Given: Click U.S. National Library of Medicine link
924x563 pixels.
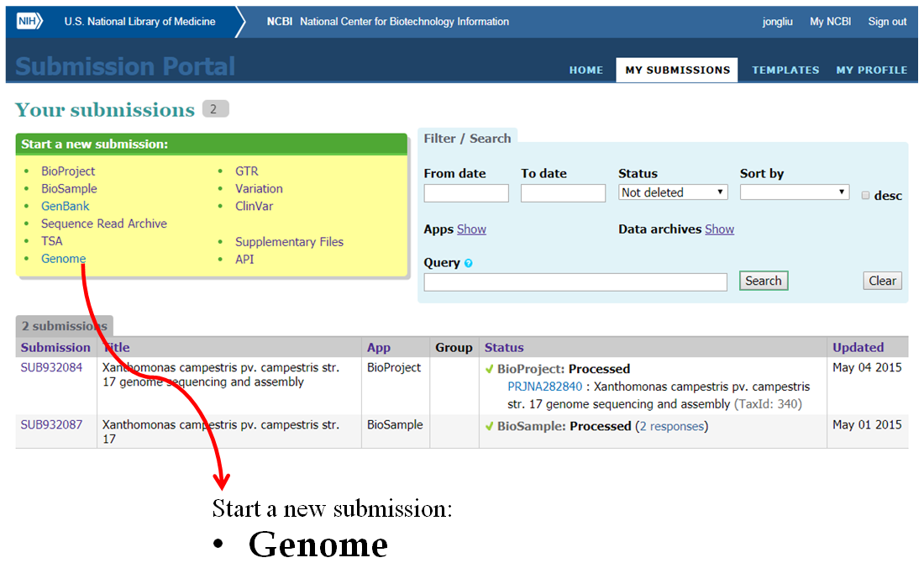Looking at the screenshot, I should coord(139,22).
